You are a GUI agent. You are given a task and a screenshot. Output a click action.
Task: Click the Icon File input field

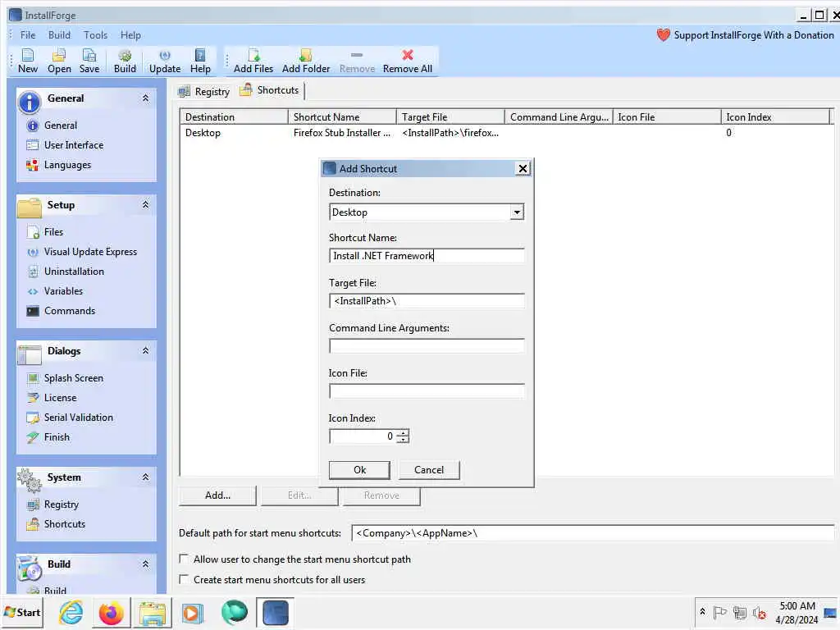click(x=427, y=391)
